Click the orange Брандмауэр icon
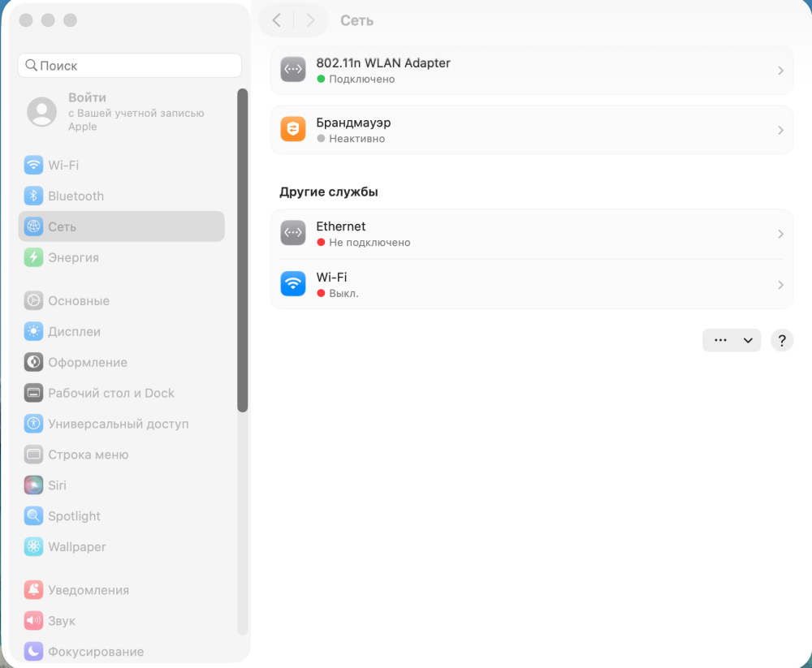Screen dimensions: 812x668 (x=293, y=129)
